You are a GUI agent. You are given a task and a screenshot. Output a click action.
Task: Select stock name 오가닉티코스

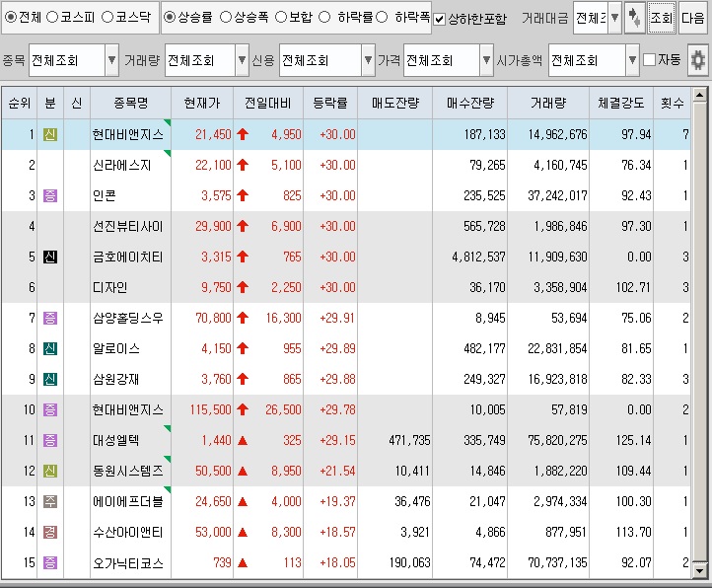127,563
